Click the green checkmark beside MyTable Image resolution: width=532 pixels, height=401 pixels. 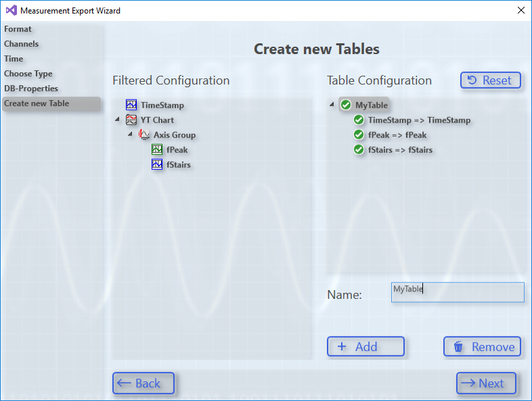point(346,105)
